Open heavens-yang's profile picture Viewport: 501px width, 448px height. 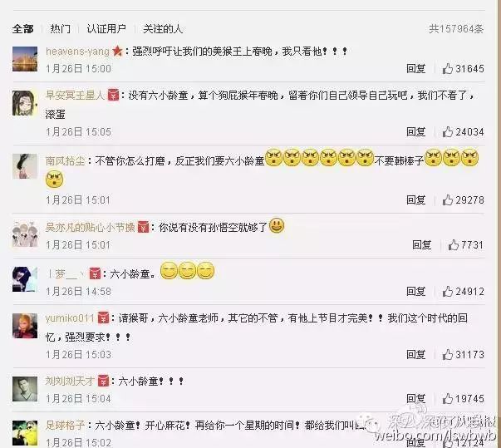pos(25,59)
